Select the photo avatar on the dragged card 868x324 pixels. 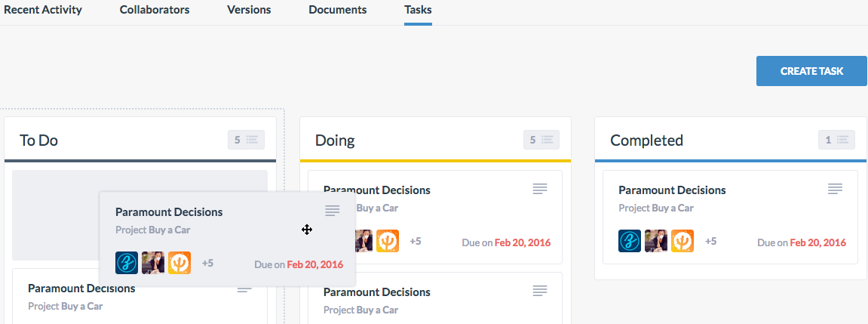[x=153, y=263]
